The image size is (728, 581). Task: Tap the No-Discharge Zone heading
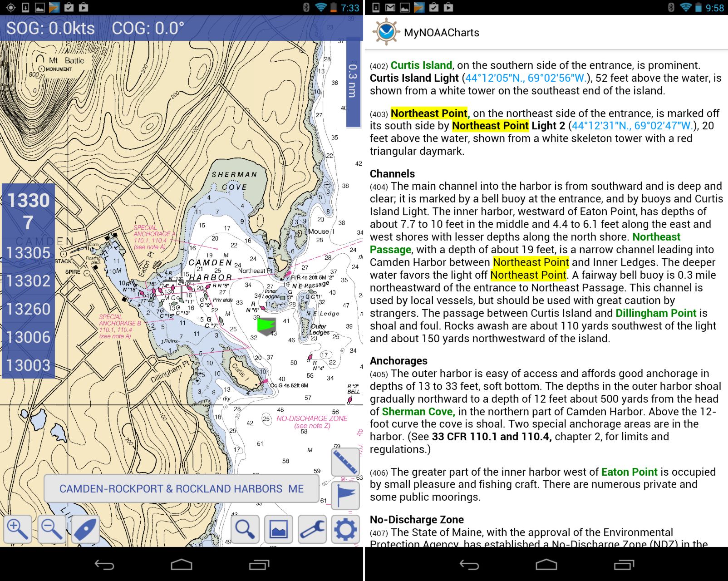417,520
